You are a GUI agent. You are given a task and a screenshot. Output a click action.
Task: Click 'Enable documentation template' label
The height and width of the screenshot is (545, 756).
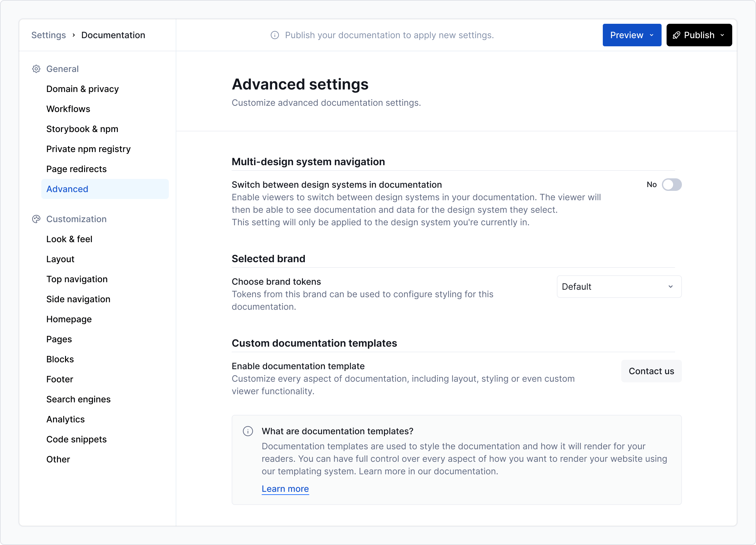pos(298,366)
